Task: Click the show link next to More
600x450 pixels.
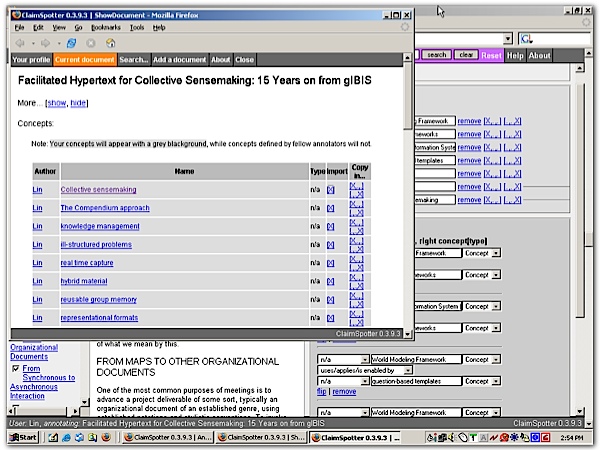Action: [x=57, y=103]
